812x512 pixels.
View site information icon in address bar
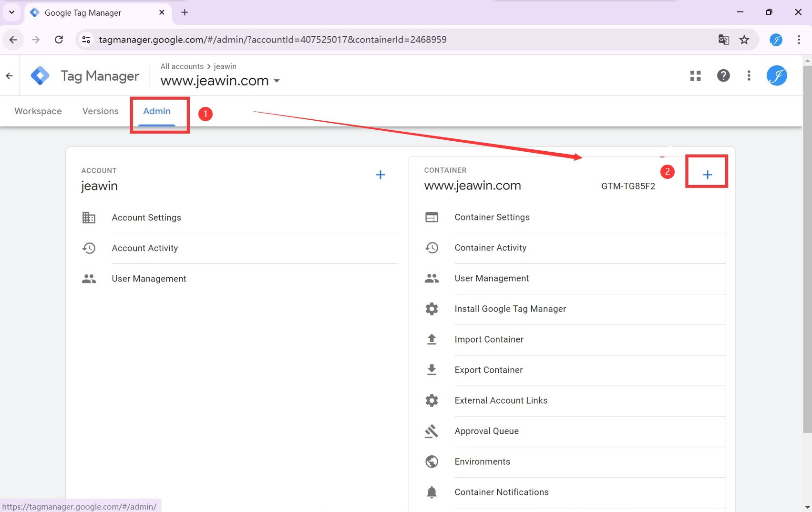tap(86, 40)
